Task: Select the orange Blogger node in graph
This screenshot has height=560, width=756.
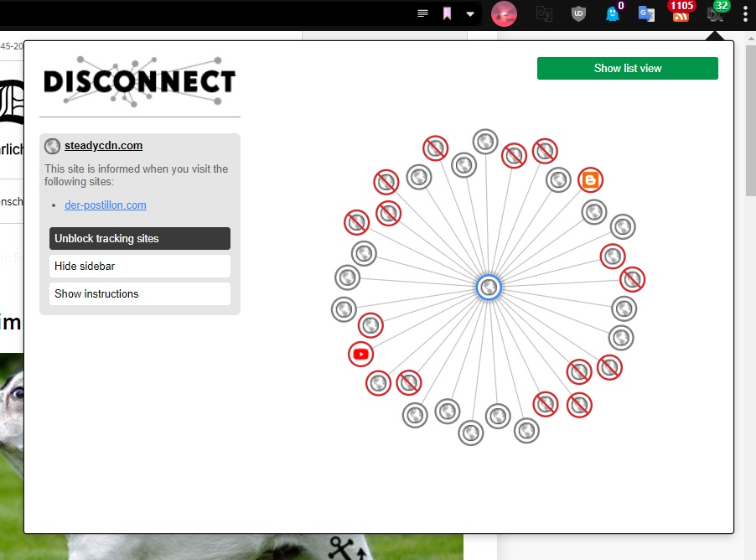Action: [590, 180]
